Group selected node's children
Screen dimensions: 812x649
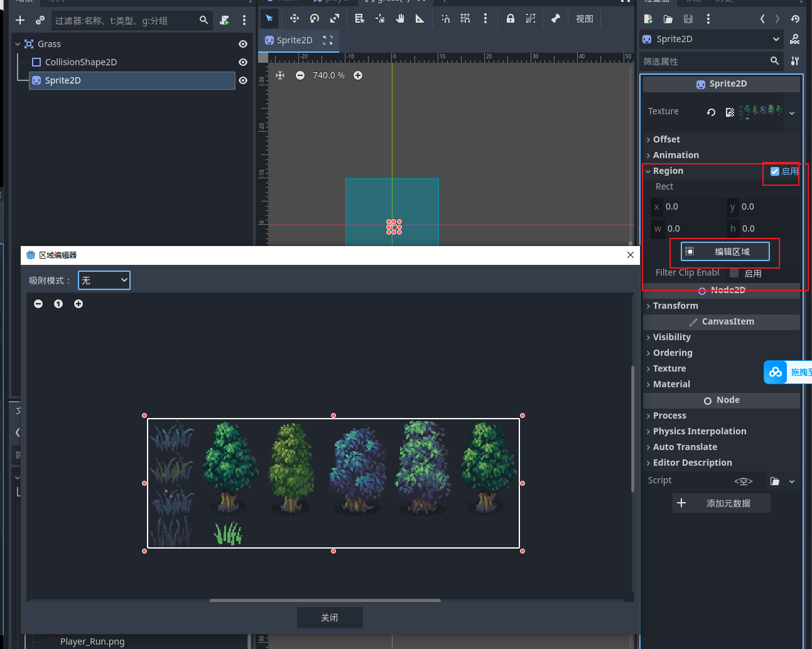click(x=531, y=18)
